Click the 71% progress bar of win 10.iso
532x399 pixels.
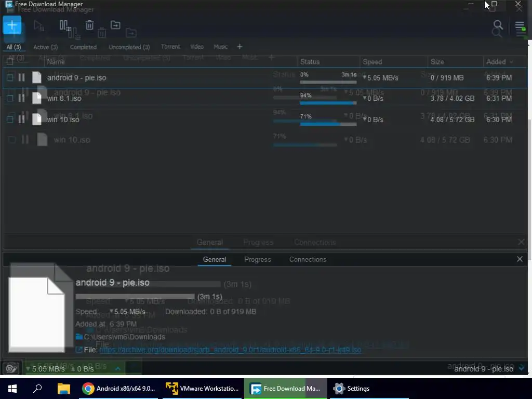tap(328, 124)
